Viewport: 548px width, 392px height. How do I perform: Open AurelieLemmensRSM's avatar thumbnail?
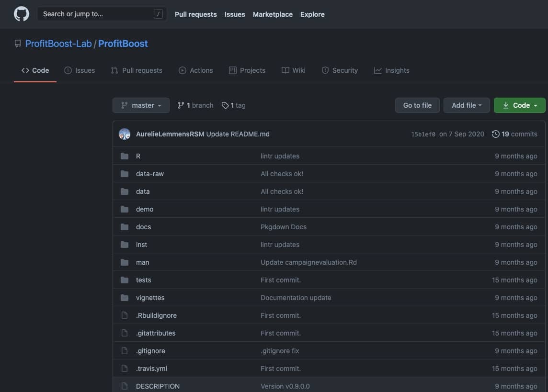click(125, 134)
